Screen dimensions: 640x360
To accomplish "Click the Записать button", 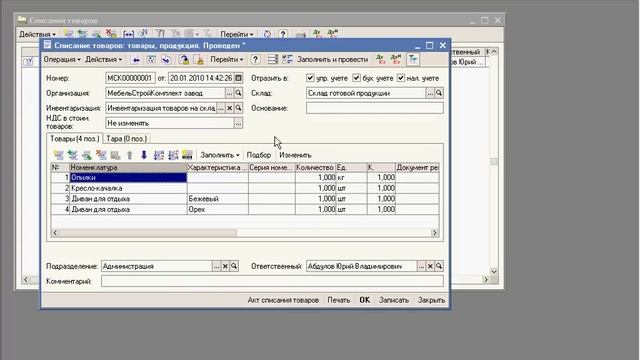I will (393, 300).
